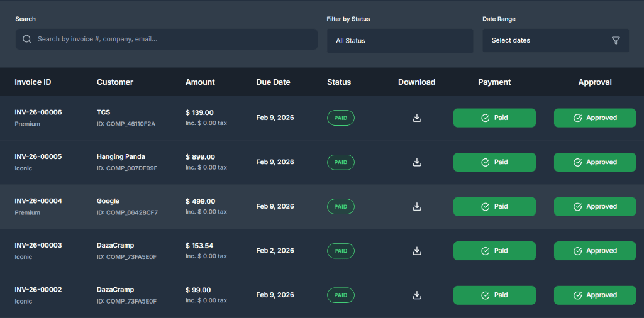Click PAID status badge for INV-26-00006
644x318 pixels.
[x=340, y=118]
